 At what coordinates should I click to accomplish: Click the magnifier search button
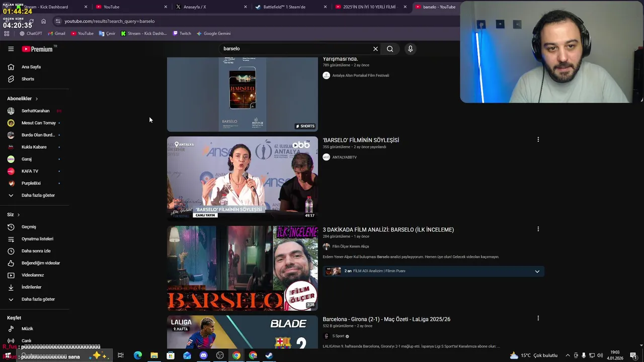point(390,49)
